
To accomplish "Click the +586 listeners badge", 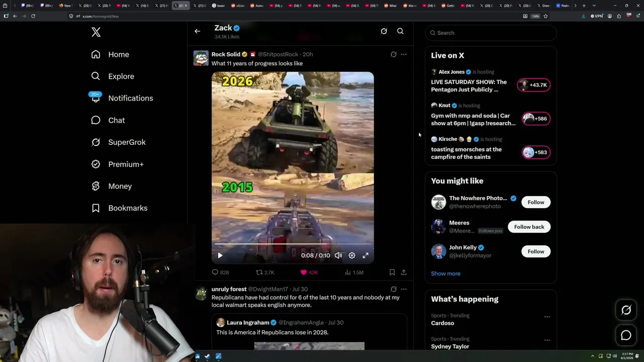I will pos(536,119).
